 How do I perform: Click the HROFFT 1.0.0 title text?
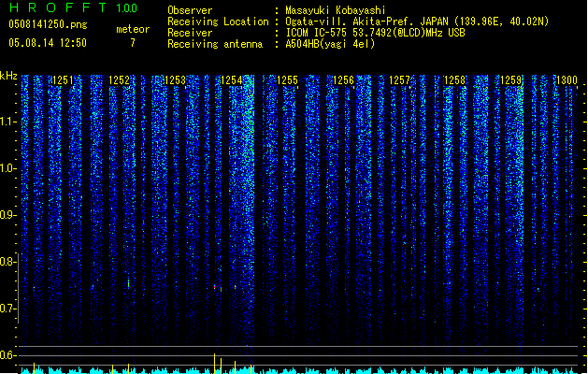pyautogui.click(x=73, y=7)
